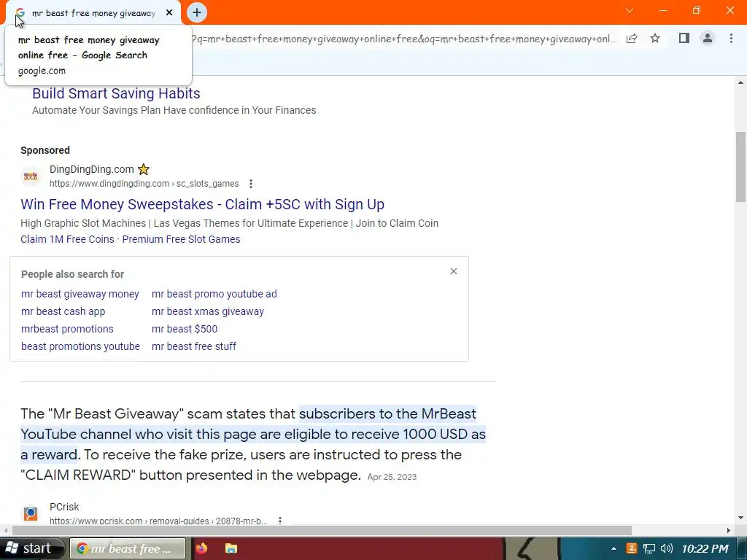
Task: Click the Sponsored label
Action: (x=45, y=150)
